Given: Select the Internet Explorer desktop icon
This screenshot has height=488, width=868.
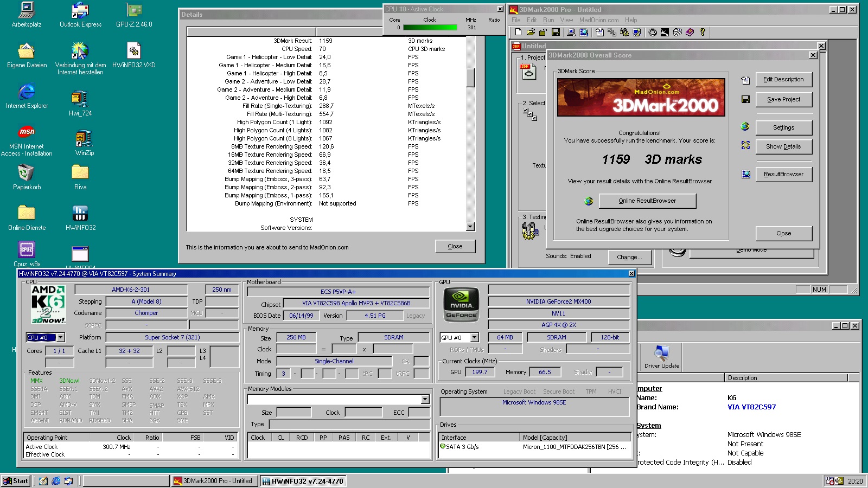Looking at the screenshot, I should tap(27, 96).
